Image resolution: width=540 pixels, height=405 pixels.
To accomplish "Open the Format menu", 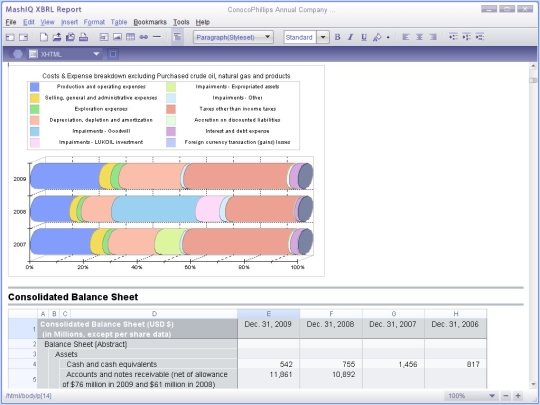I will 94,22.
